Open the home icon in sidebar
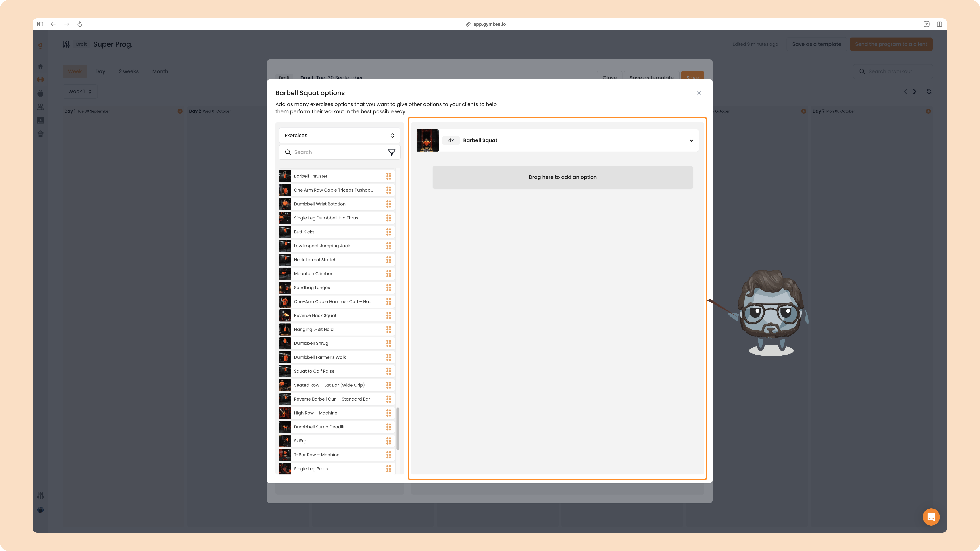The image size is (980, 551). (x=40, y=66)
